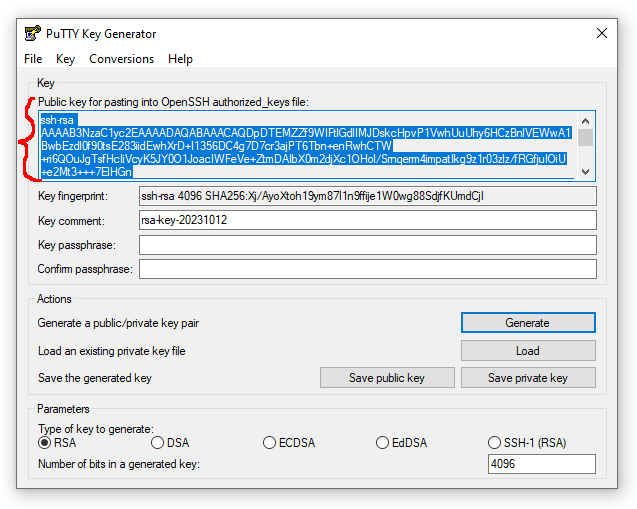Select the DSA key type
This screenshot has width=637, height=509.
click(x=158, y=442)
